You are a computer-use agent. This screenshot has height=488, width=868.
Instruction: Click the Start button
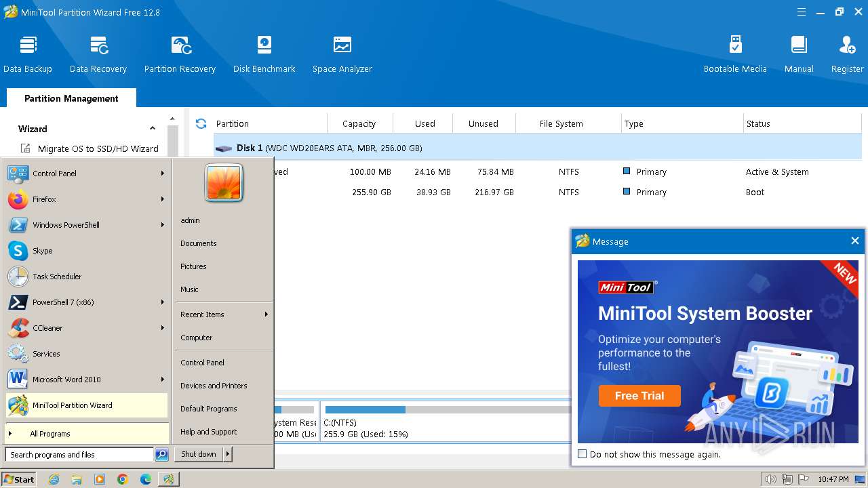tap(19, 479)
